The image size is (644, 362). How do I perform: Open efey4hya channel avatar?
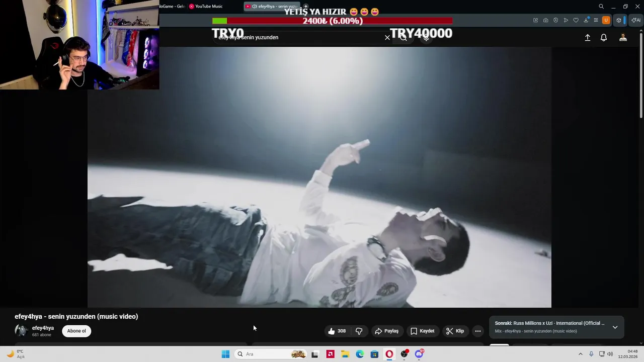(21, 330)
